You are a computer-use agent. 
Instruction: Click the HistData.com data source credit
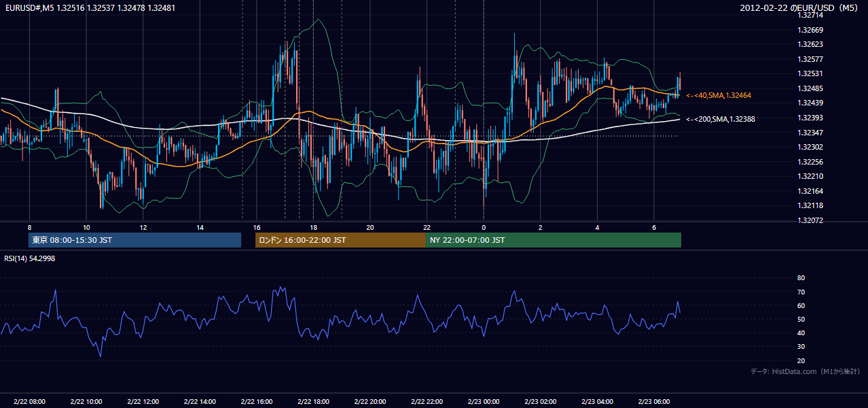pyautogui.click(x=806, y=371)
